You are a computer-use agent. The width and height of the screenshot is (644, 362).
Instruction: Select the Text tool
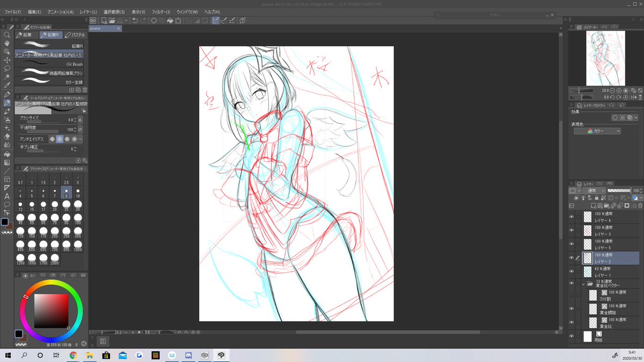click(x=7, y=196)
